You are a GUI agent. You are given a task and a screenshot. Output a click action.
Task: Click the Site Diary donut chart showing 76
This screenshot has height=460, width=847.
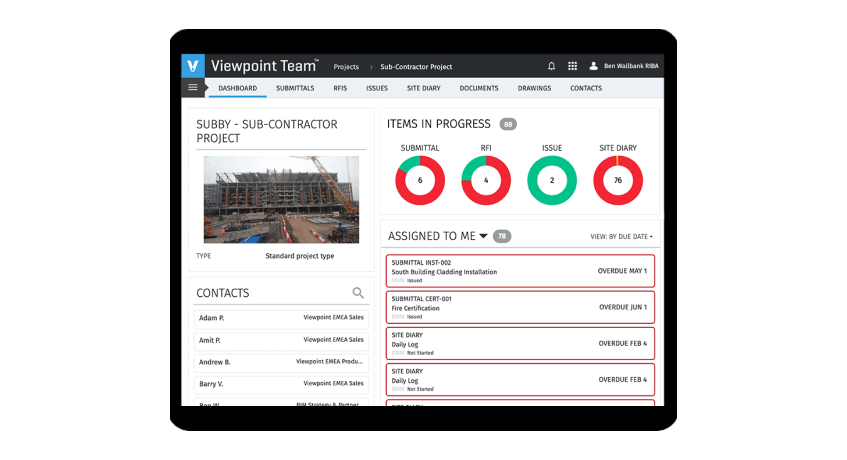[618, 180]
